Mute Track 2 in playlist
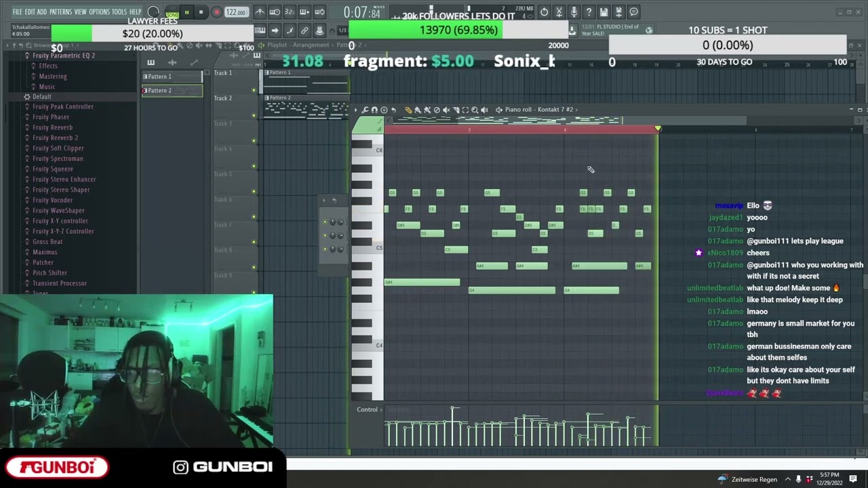Viewport: 868px width, 488px height. point(254,115)
